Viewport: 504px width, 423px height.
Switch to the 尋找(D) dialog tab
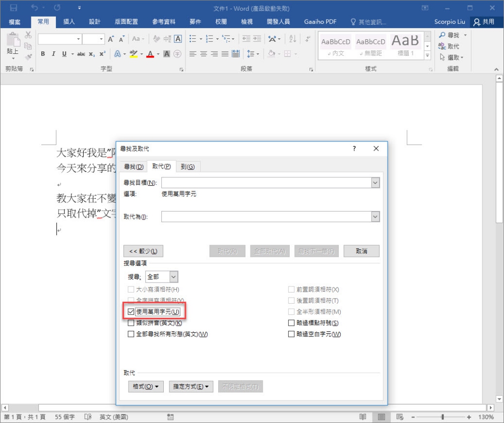[x=134, y=167]
